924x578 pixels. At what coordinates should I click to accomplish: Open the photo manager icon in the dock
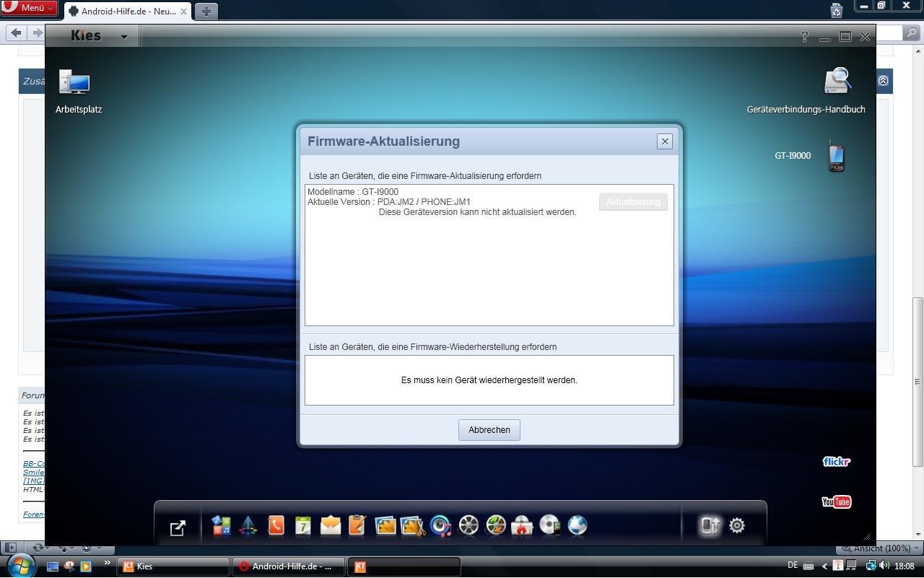[385, 525]
